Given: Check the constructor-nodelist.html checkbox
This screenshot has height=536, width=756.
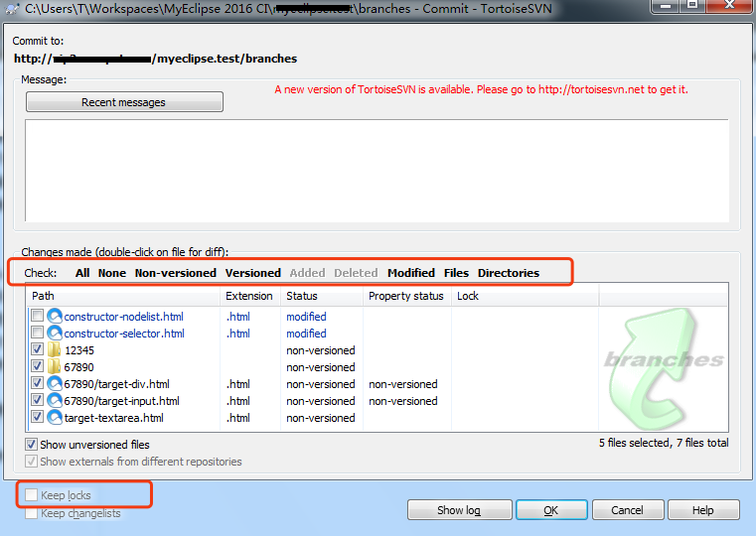Looking at the screenshot, I should click(37, 316).
